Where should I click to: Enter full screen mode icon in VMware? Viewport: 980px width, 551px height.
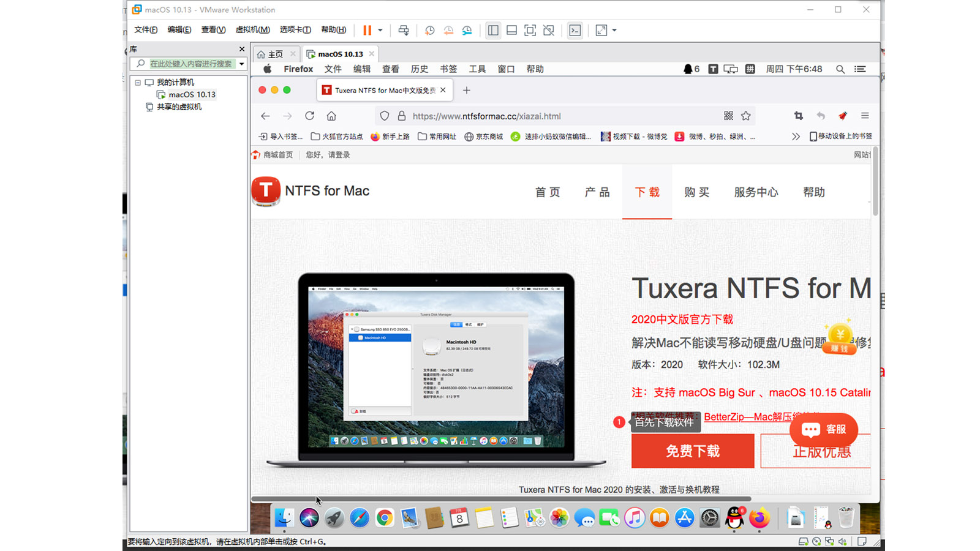pyautogui.click(x=530, y=30)
